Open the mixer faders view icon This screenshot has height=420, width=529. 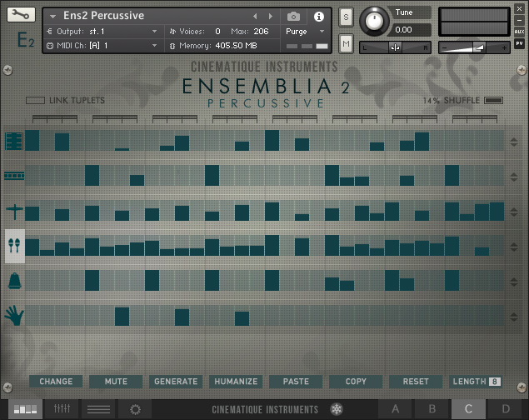(x=62, y=409)
